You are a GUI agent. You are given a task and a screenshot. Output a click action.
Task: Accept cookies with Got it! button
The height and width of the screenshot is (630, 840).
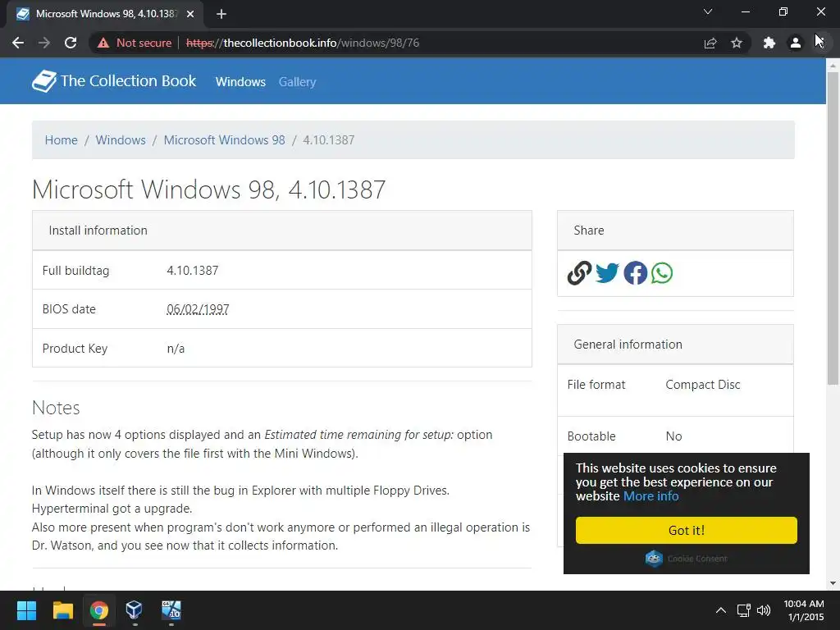click(x=687, y=531)
